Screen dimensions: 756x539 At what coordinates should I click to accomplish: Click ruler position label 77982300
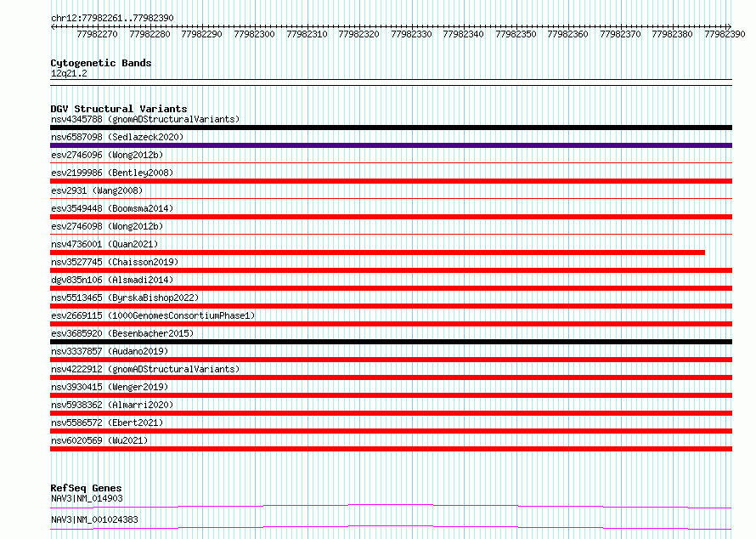(x=254, y=34)
